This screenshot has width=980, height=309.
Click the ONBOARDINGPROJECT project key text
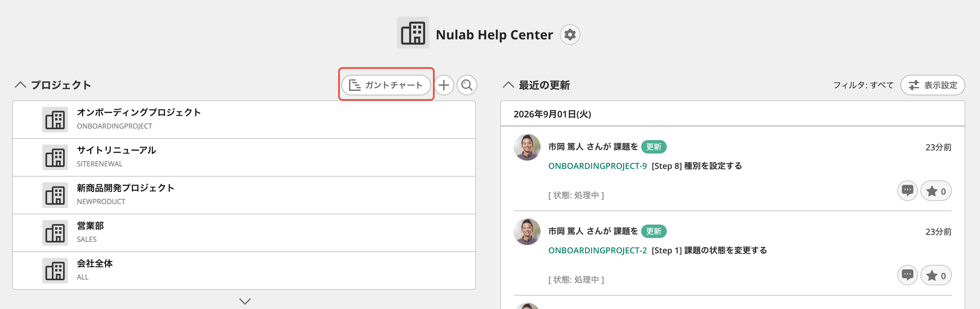point(115,126)
